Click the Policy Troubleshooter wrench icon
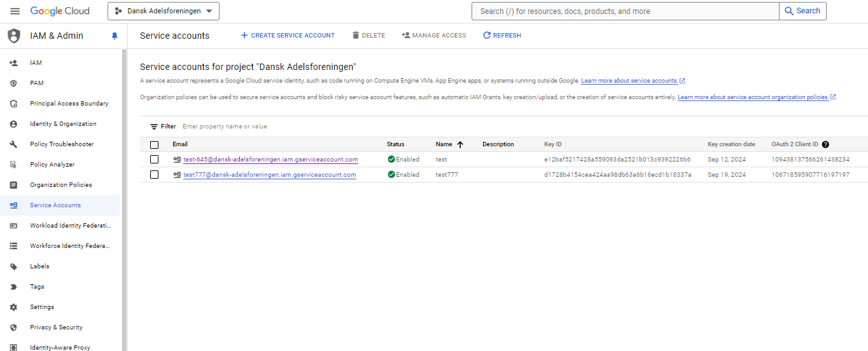 tap(13, 144)
